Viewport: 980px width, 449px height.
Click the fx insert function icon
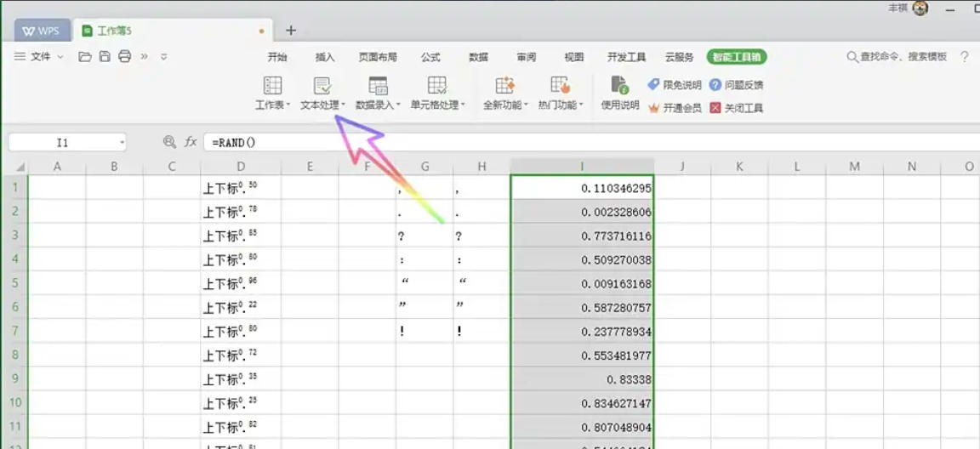pyautogui.click(x=191, y=142)
